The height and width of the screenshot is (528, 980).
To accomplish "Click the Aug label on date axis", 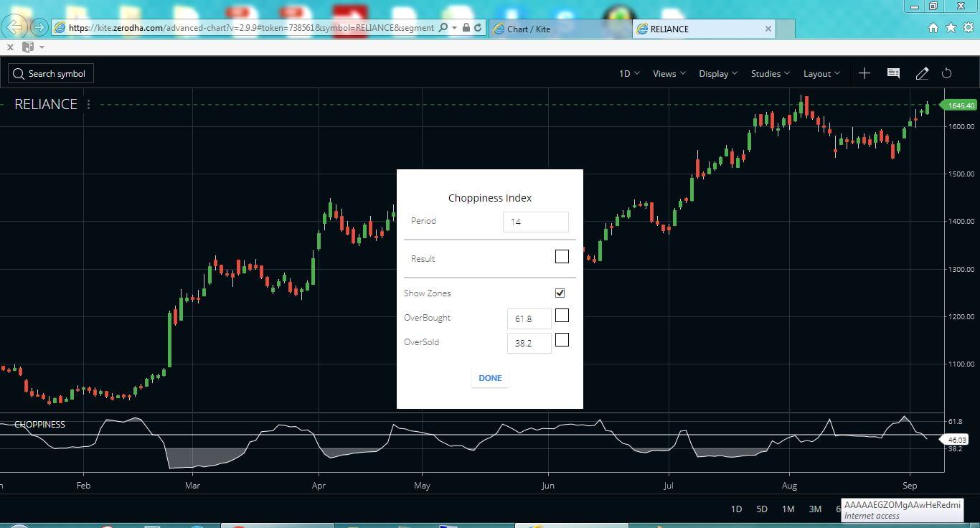I will pos(789,486).
